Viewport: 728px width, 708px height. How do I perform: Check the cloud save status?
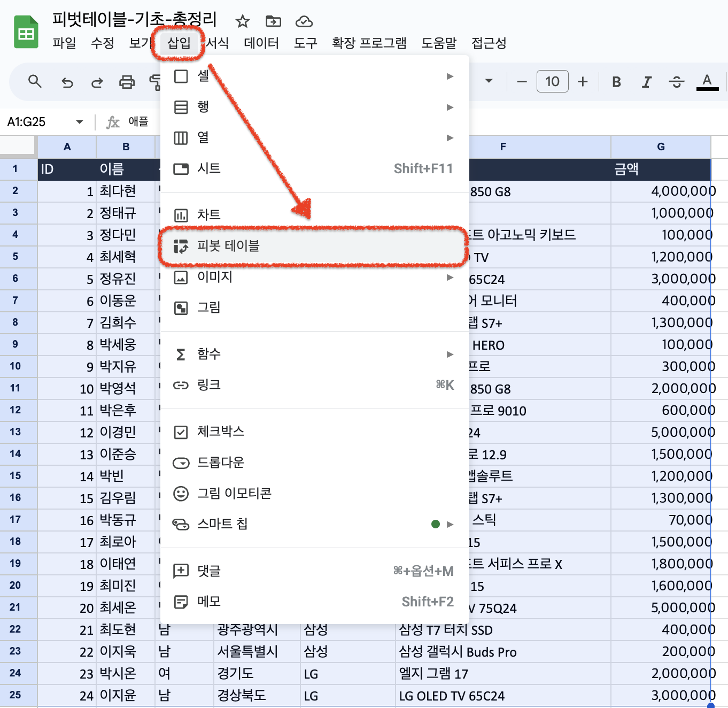point(304,21)
